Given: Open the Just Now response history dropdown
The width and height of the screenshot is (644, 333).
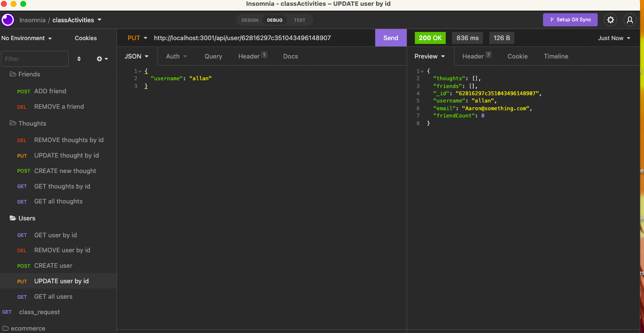Looking at the screenshot, I should (614, 38).
